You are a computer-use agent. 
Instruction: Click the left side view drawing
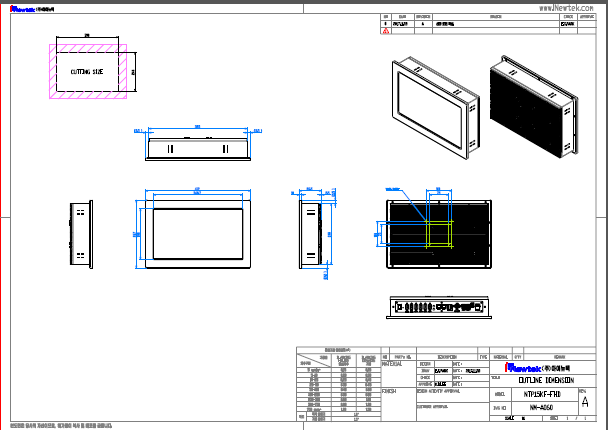pyautogui.click(x=81, y=234)
